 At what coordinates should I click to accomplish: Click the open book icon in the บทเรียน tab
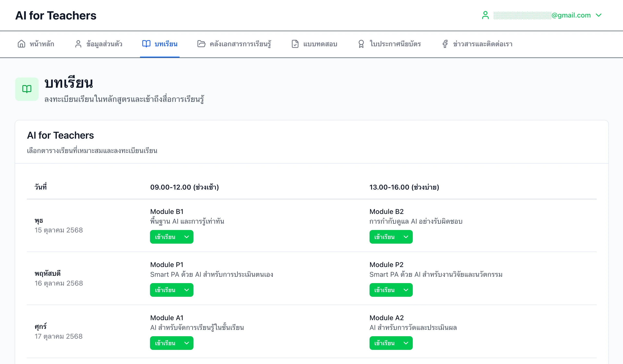[x=146, y=44]
